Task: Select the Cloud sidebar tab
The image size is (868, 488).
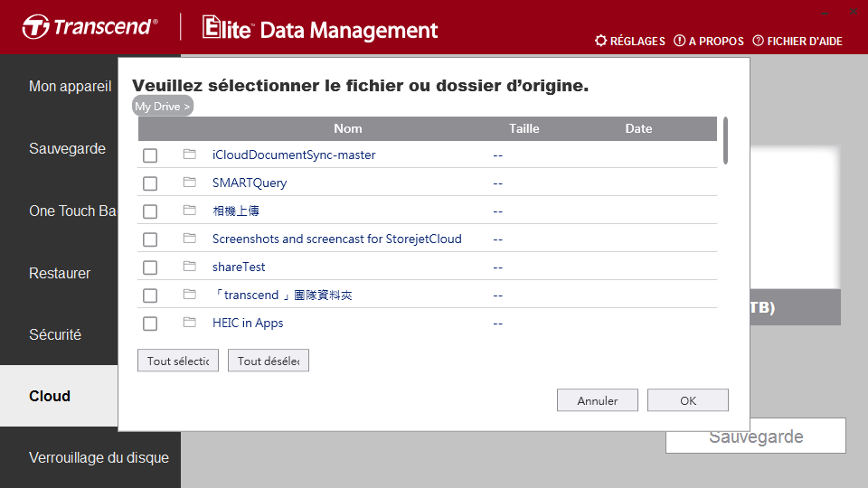Action: pyautogui.click(x=59, y=396)
